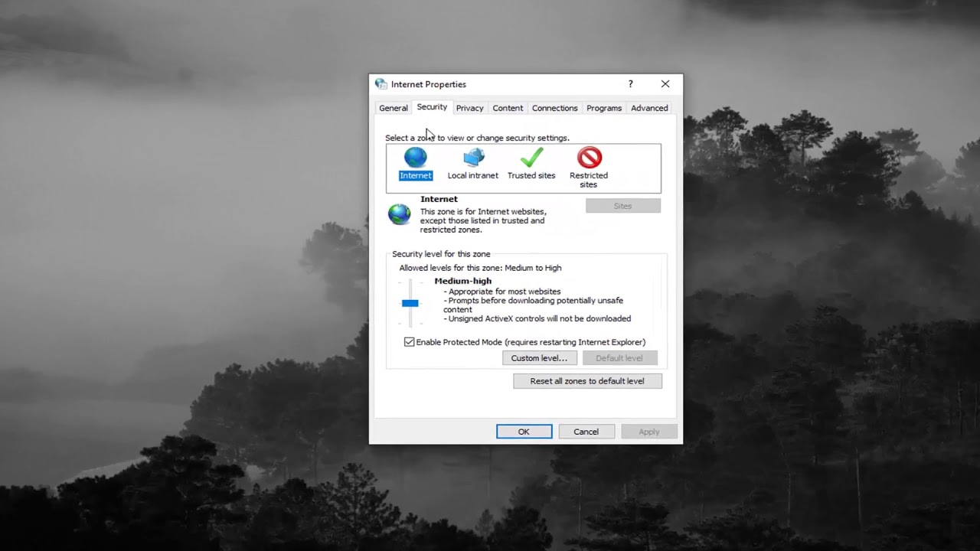Click the 'Allowed levels for this zone' text
The width and height of the screenshot is (980, 551).
480,268
